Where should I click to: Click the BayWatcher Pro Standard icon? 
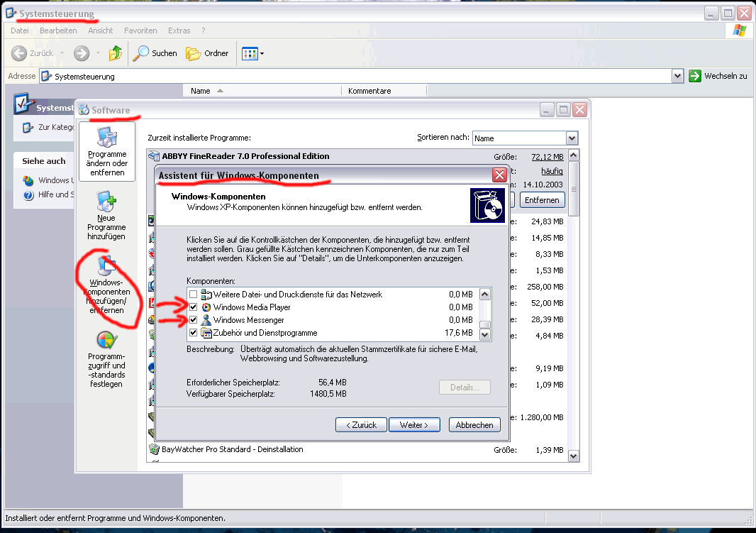tap(154, 449)
